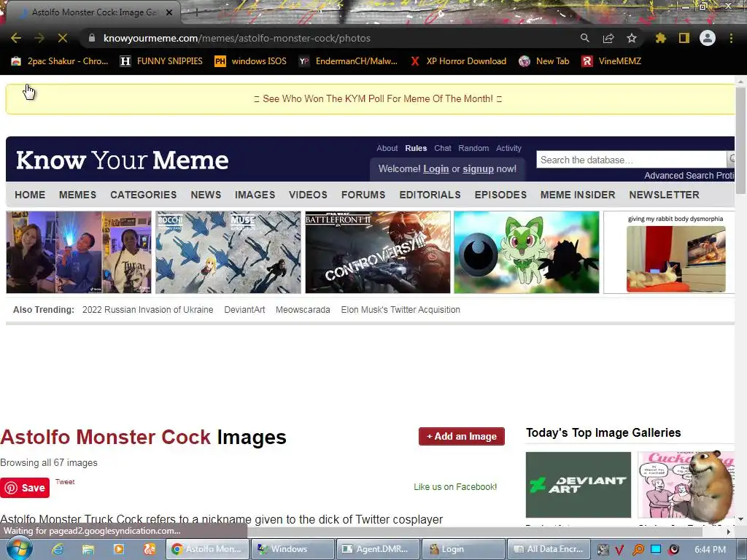747x560 pixels.
Task: Open the FUNNY SNIPPIES bookmark
Action: [161, 61]
